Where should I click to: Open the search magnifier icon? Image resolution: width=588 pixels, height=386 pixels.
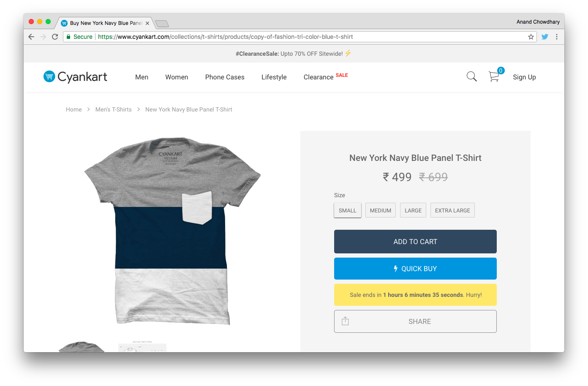tap(471, 76)
